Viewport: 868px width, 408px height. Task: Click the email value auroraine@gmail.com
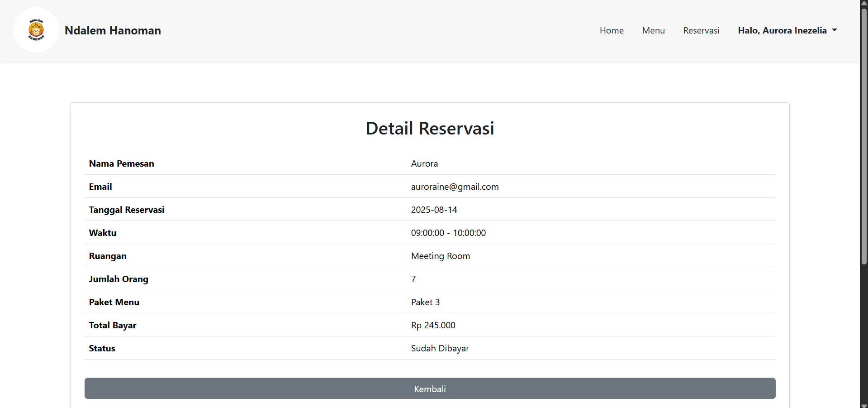point(455,187)
